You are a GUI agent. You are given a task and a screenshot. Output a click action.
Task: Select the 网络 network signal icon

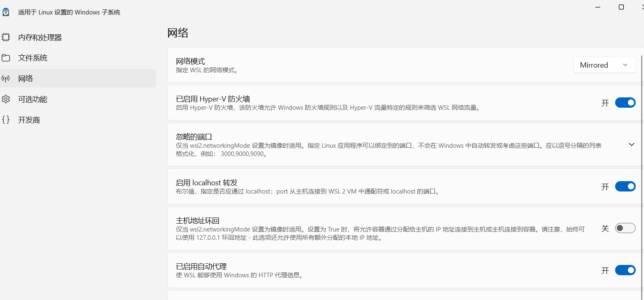click(x=6, y=78)
